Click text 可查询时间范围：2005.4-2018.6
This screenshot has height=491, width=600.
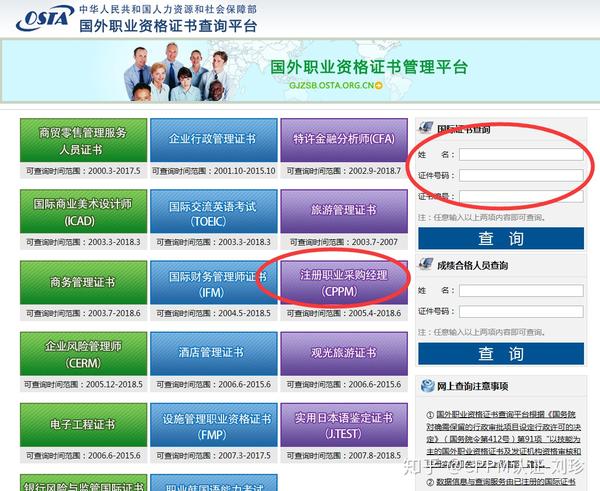[344, 313]
